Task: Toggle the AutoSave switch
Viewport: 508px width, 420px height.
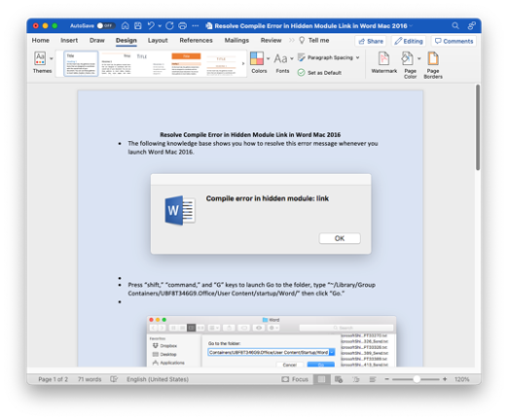Action: click(106, 25)
